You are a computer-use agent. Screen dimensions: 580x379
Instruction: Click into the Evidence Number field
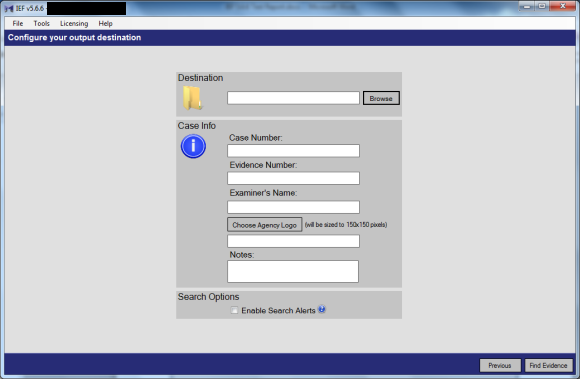click(293, 178)
